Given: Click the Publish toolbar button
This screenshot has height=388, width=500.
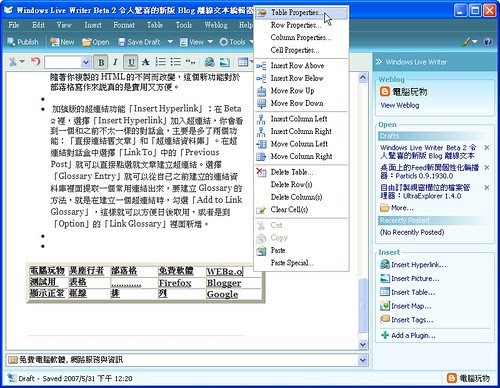Looking at the screenshot, I should (23, 42).
